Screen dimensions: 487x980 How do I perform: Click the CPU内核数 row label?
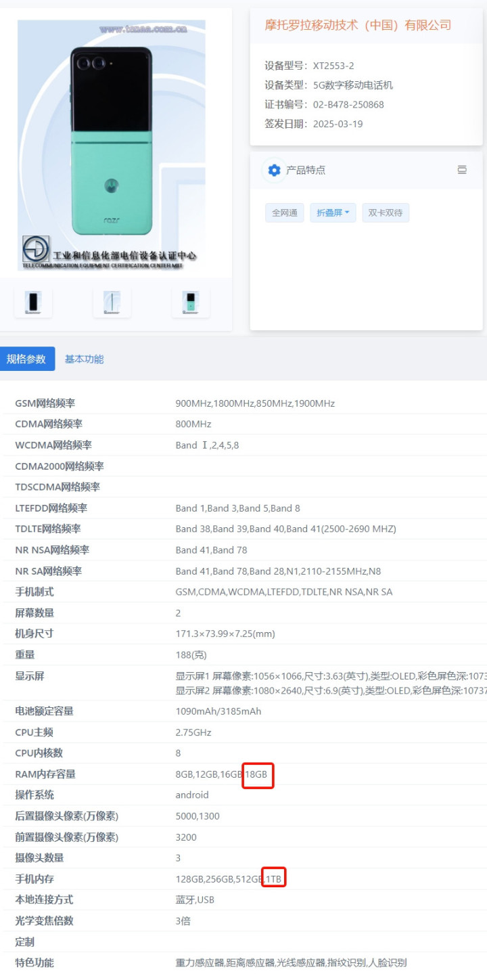[40, 753]
